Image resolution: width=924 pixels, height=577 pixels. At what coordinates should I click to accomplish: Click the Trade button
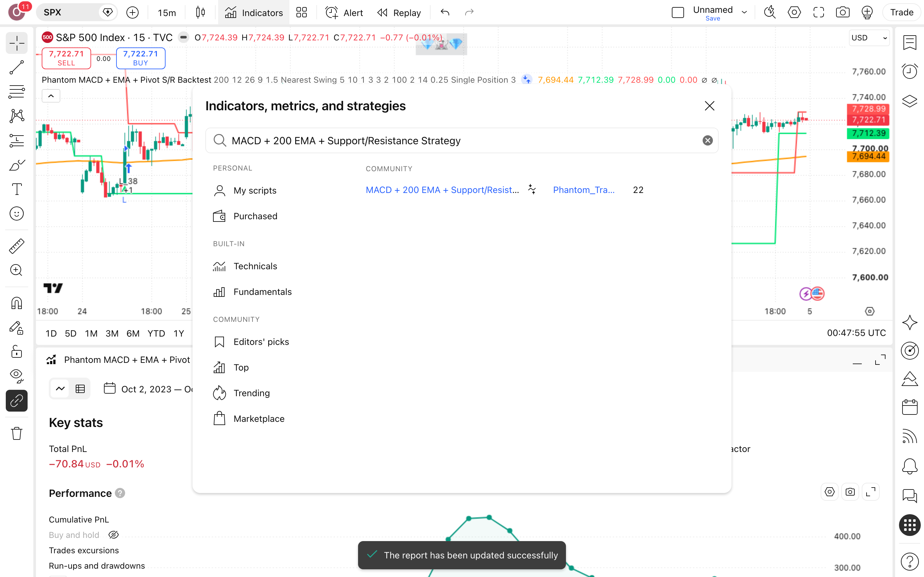point(902,13)
